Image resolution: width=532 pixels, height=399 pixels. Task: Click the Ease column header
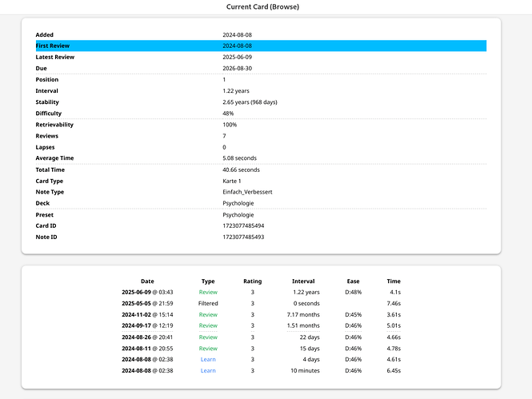(x=353, y=281)
